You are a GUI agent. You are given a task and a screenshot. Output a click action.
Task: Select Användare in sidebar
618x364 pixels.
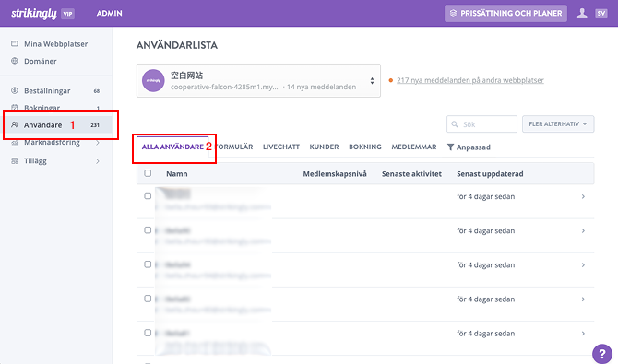[57, 125]
